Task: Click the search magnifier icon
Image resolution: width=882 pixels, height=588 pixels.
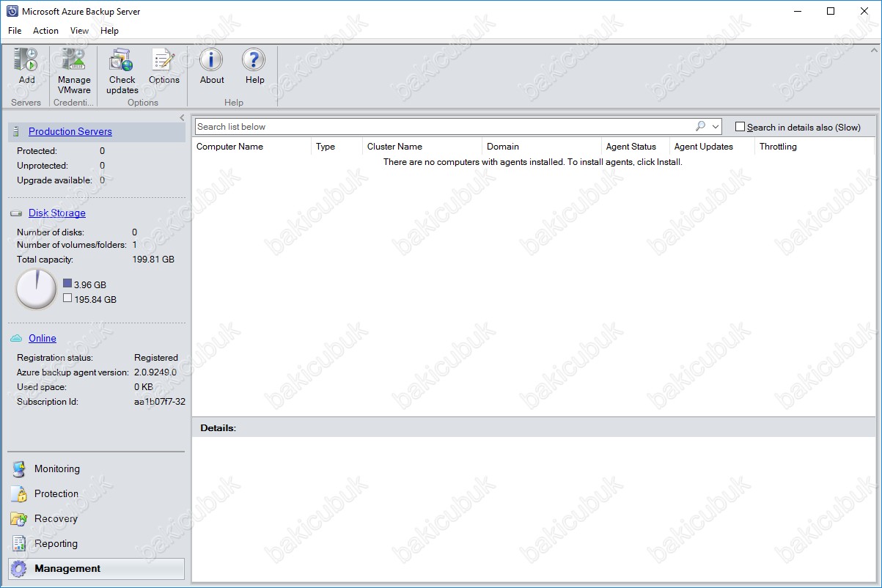Action: pyautogui.click(x=700, y=126)
